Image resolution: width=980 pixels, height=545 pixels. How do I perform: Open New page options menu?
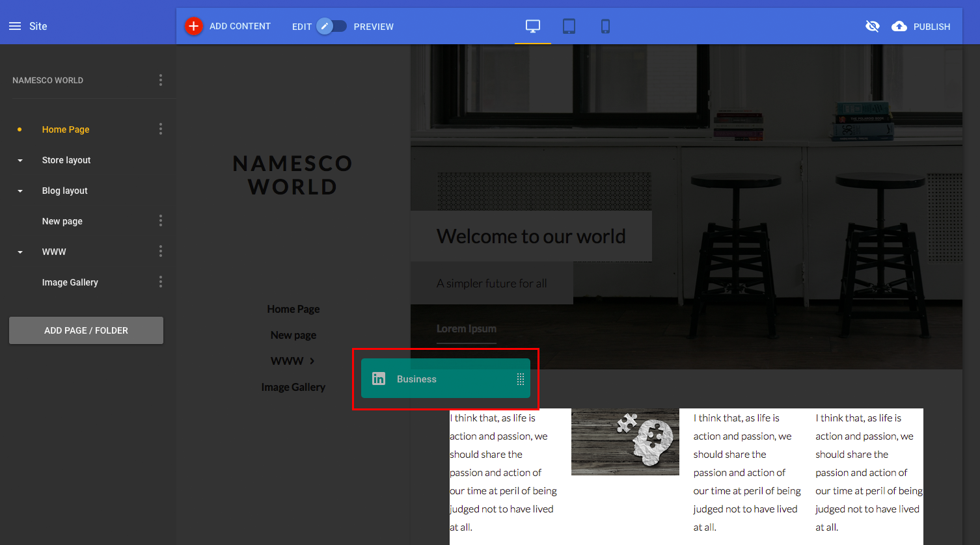coord(161,220)
